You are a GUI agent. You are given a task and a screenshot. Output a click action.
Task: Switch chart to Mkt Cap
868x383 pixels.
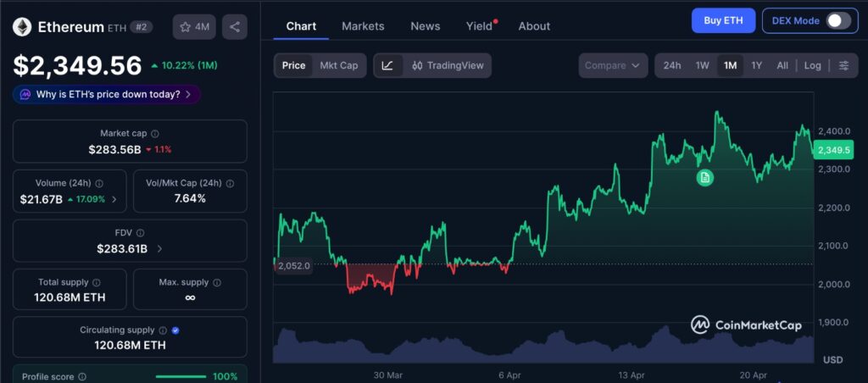click(339, 65)
